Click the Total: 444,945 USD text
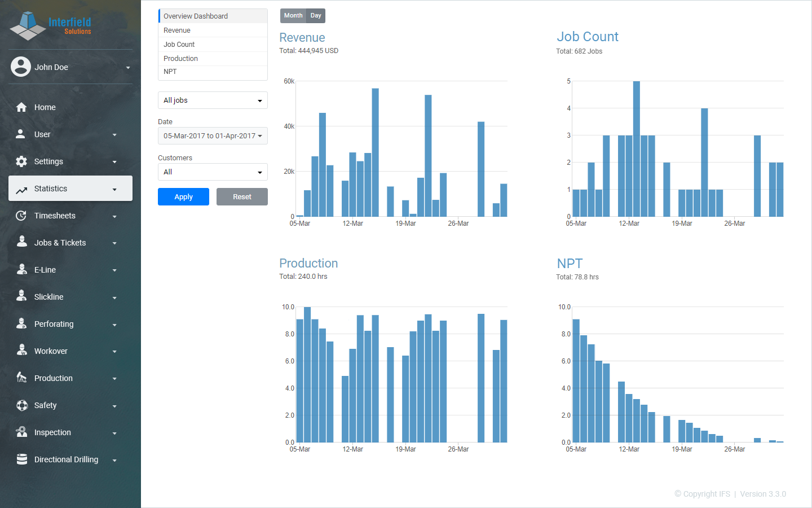 coord(309,51)
